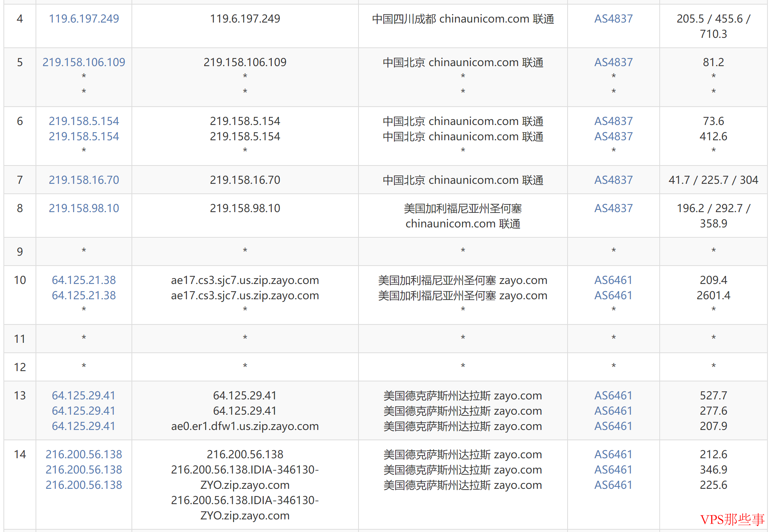Open the AS4837 link in hop 8 row
Image resolution: width=769 pixels, height=532 pixels.
coord(613,208)
